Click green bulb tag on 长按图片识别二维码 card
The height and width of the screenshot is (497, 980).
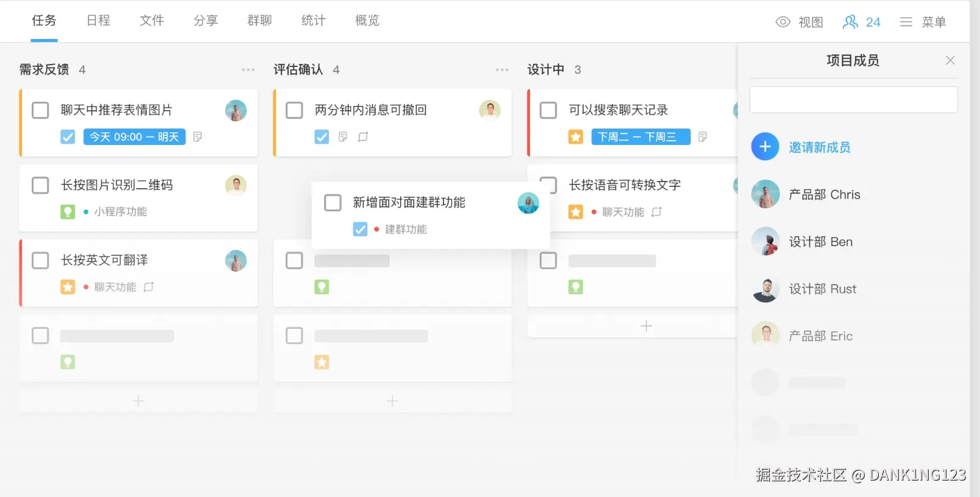pyautogui.click(x=68, y=212)
